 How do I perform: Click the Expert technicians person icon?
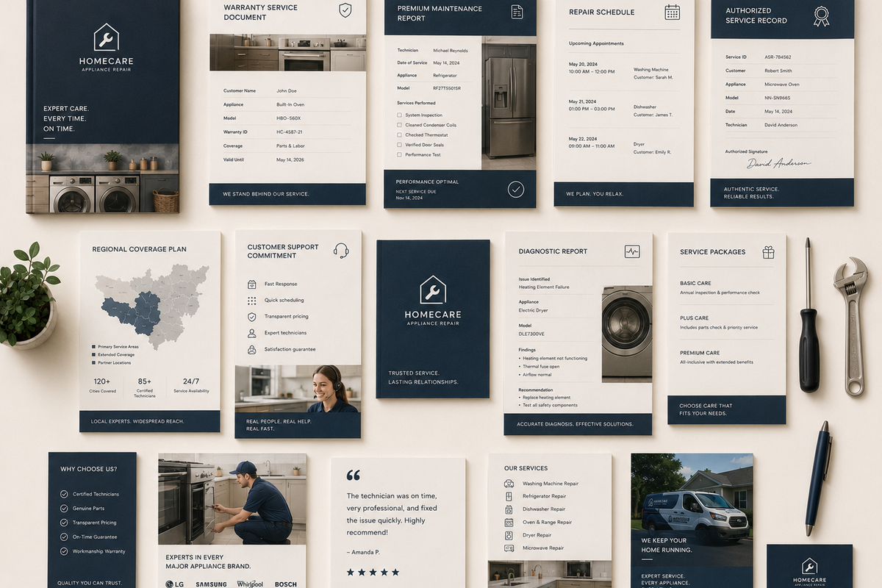pyautogui.click(x=252, y=333)
